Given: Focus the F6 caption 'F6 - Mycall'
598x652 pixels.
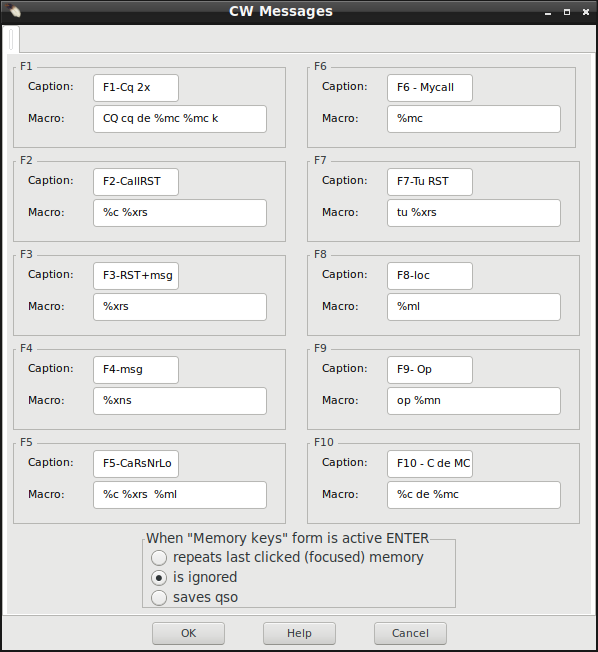Looking at the screenshot, I should (430, 88).
